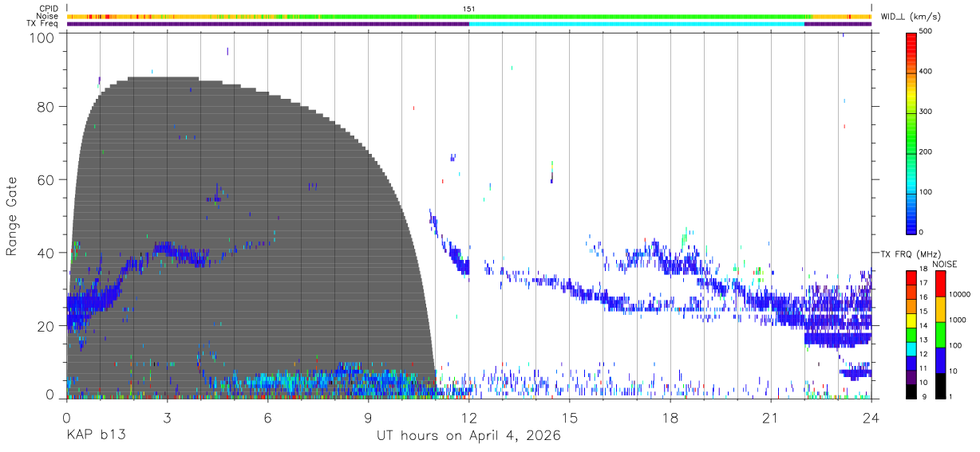Screen dimensions: 980x452
Task: Click the green band of NOISE colorbar
Action: coord(940,333)
